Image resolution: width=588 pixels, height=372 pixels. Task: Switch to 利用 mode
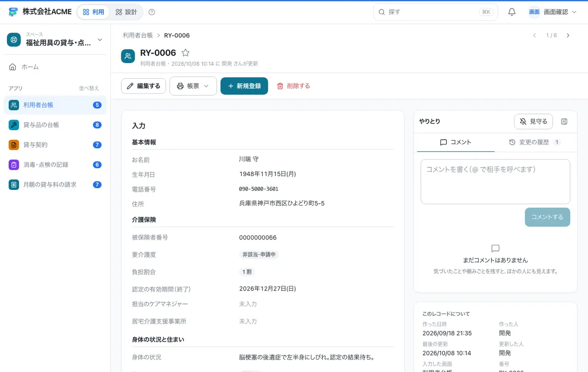93,12
